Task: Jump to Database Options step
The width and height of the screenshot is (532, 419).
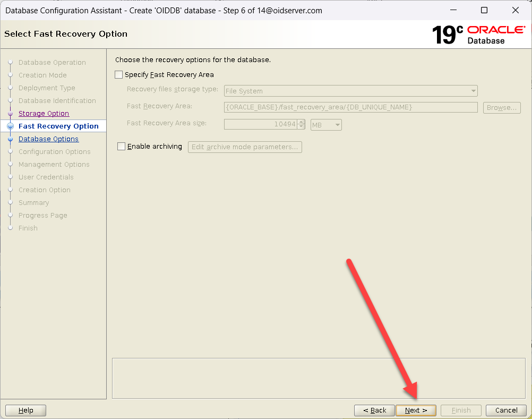Action: (48, 139)
